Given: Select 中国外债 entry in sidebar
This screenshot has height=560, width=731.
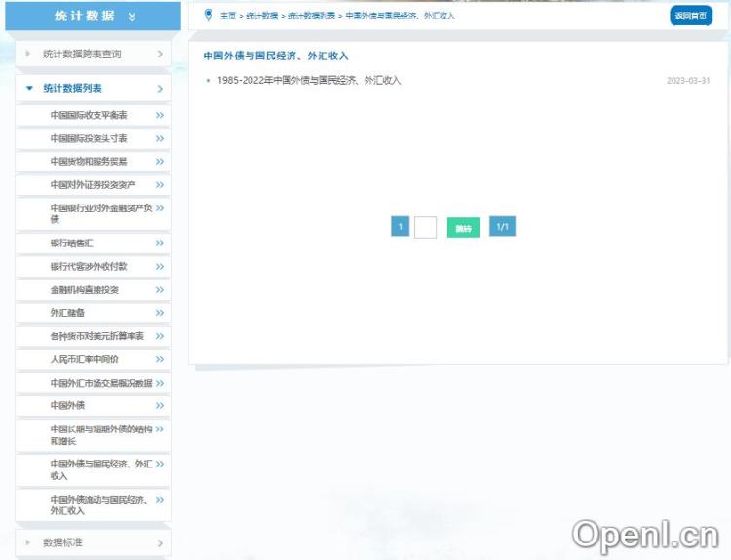Looking at the screenshot, I should point(93,406).
